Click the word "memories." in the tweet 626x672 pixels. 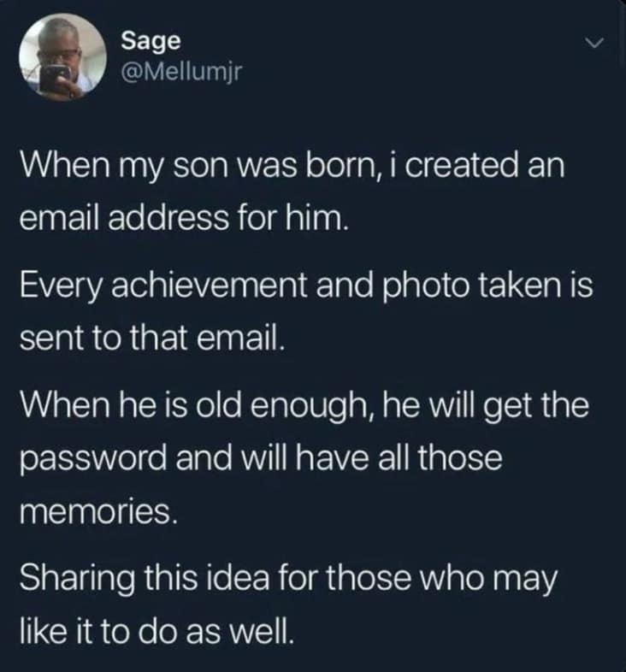pos(88,514)
